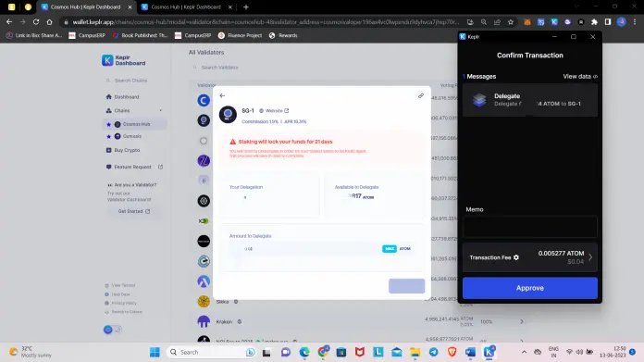Bookmark this page with star icon
644x362 pixels.
pyautogui.click(x=511, y=22)
